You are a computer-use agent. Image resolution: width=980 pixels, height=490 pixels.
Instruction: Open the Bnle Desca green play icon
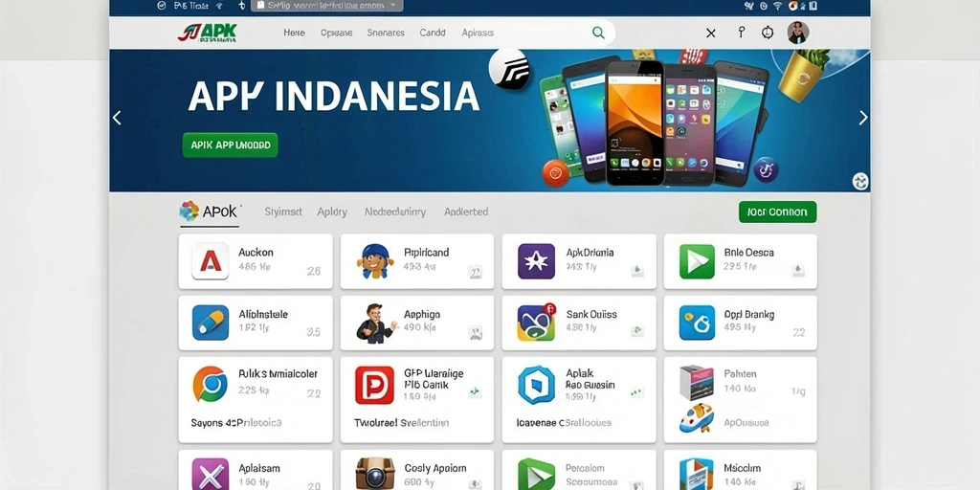click(697, 261)
